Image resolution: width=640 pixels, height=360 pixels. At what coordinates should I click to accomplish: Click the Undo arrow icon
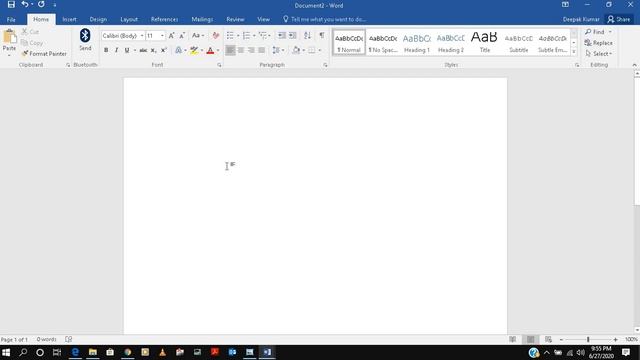point(25,4)
